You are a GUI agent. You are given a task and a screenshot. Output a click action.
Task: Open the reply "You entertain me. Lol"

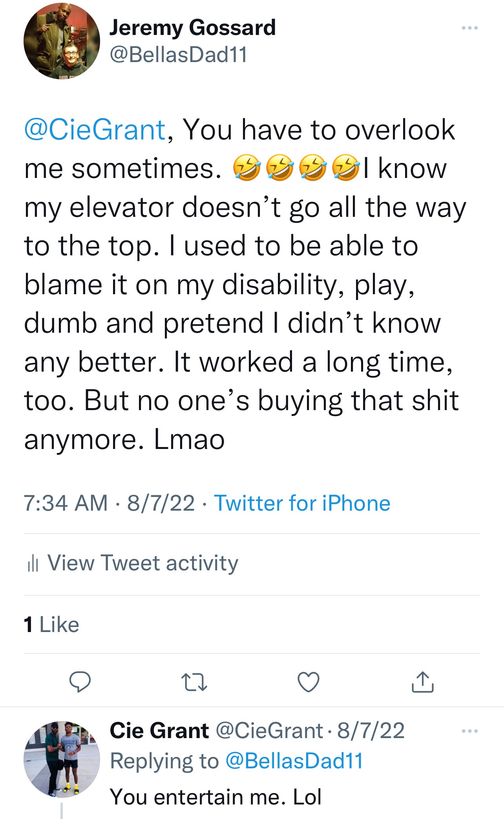(215, 797)
